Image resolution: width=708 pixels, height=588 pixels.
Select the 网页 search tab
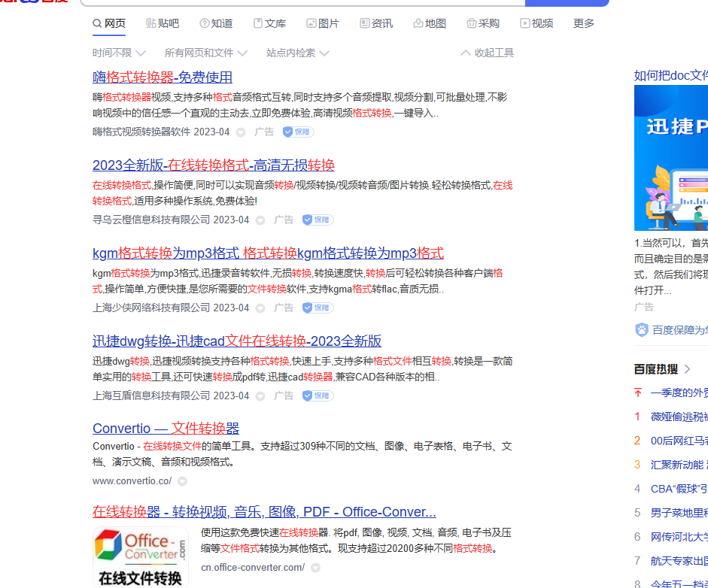pos(109,23)
